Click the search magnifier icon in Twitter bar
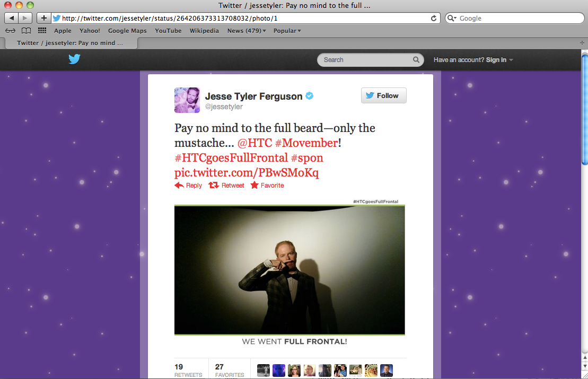Viewport: 588px width, 379px height. (416, 59)
